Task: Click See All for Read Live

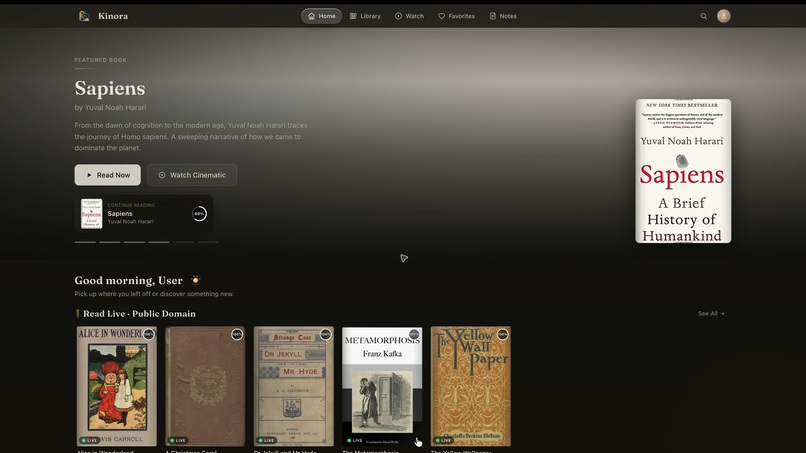Action: tap(711, 313)
